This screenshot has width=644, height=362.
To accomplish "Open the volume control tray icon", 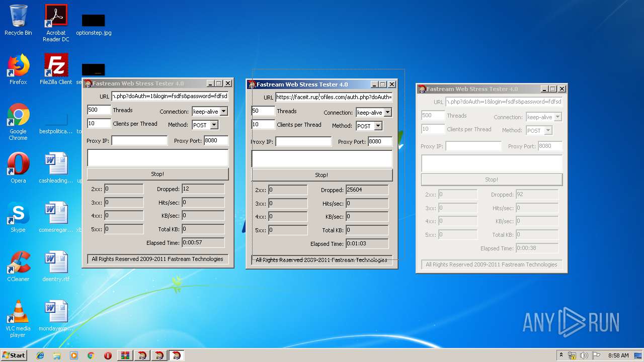I will click(584, 355).
